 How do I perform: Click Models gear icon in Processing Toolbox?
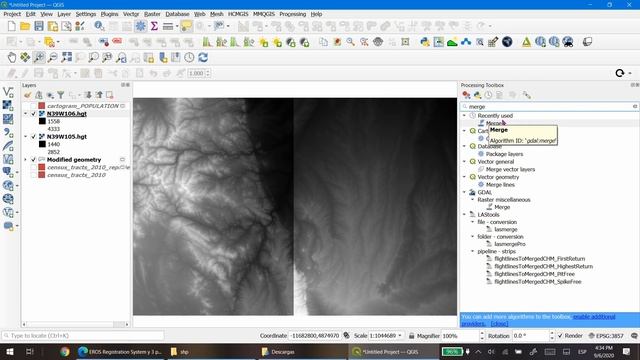[x=466, y=95]
